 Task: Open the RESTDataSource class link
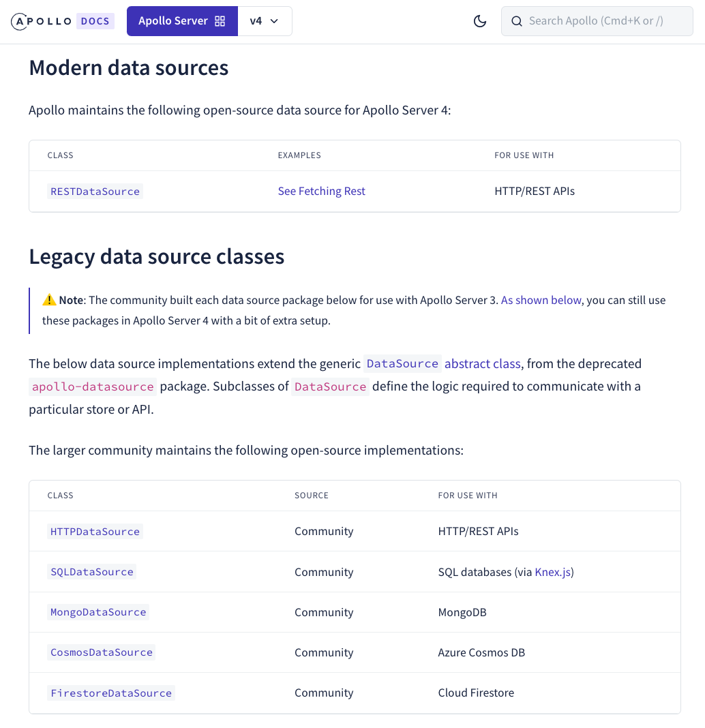coord(95,192)
